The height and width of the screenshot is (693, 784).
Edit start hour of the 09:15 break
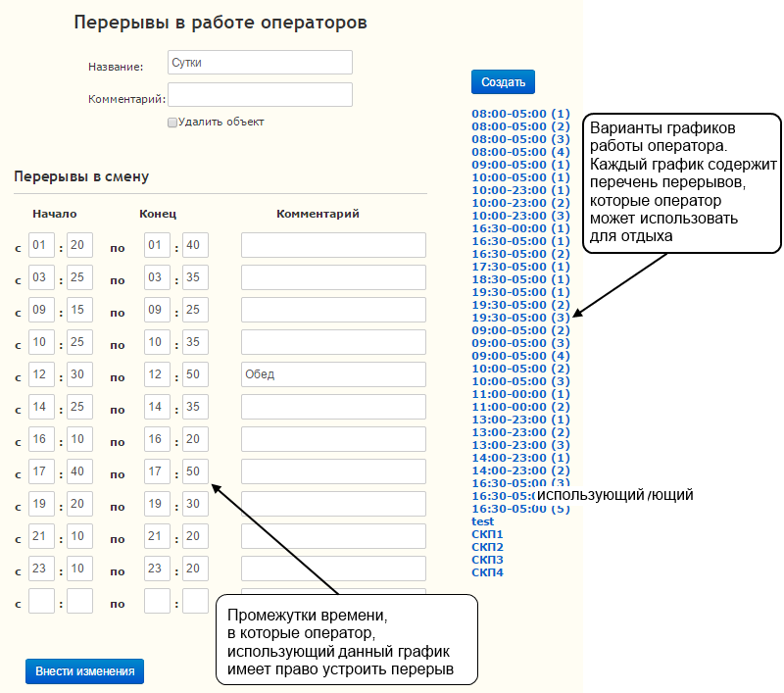(41, 310)
